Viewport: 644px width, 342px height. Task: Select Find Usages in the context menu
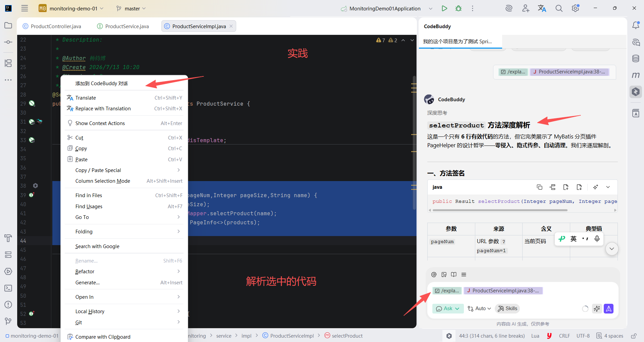pyautogui.click(x=124, y=207)
